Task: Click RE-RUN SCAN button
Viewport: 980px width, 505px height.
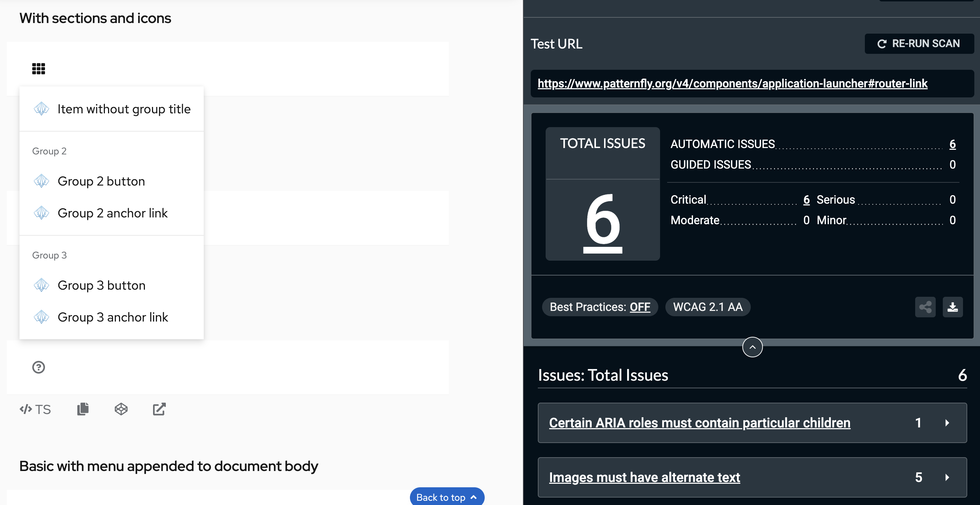Action: 919,44
